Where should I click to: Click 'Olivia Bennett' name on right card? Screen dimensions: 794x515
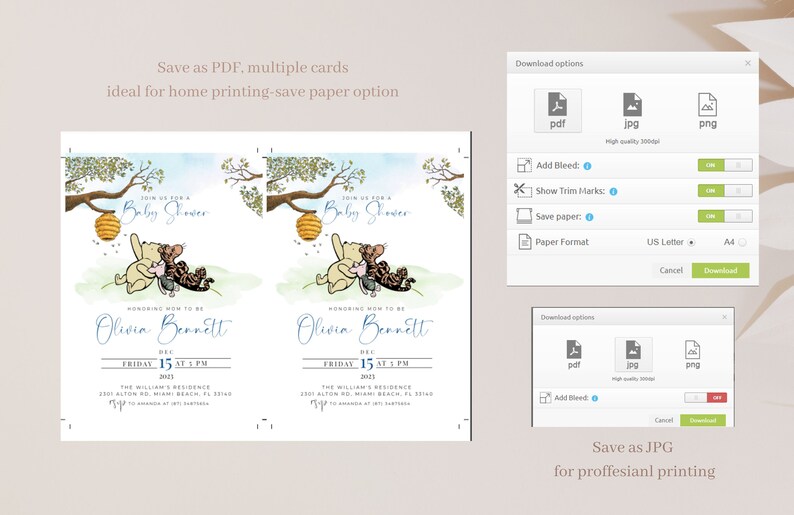click(365, 328)
